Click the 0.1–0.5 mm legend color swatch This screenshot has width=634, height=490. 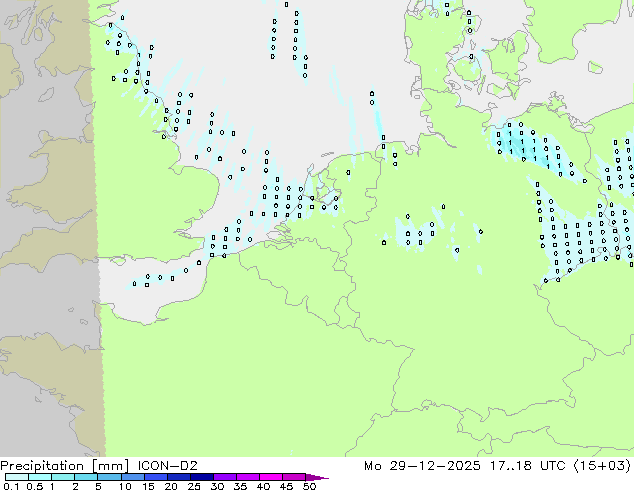(17, 477)
